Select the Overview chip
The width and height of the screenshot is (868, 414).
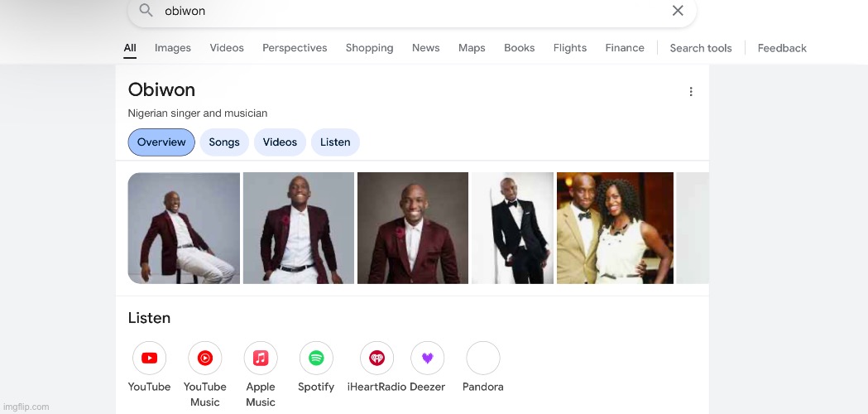161,142
